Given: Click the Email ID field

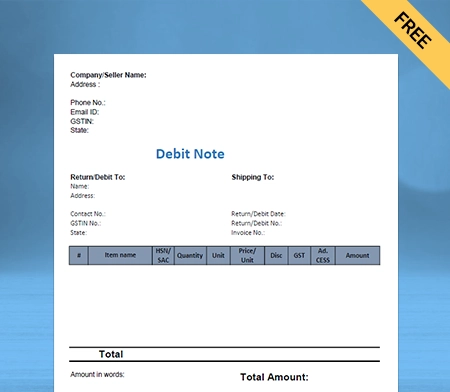Looking at the screenshot, I should click(85, 112).
